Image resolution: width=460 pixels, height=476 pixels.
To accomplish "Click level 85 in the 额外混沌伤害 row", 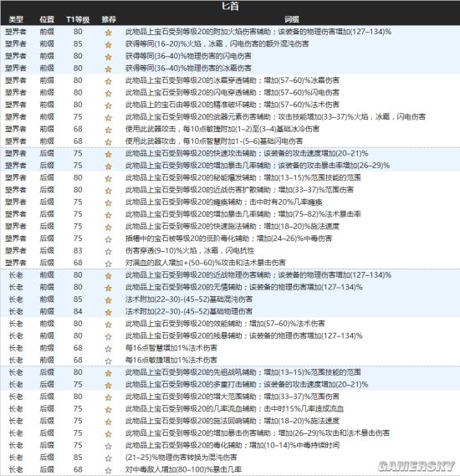I will (78, 44).
